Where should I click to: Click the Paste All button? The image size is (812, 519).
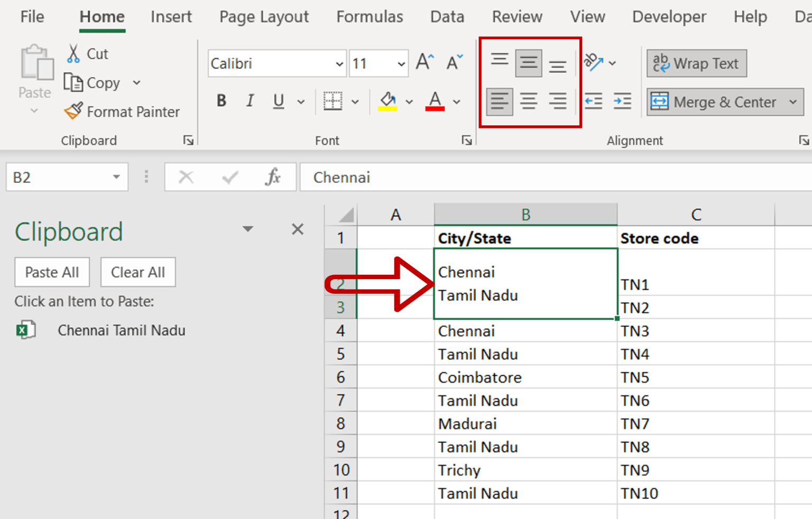pyautogui.click(x=52, y=272)
